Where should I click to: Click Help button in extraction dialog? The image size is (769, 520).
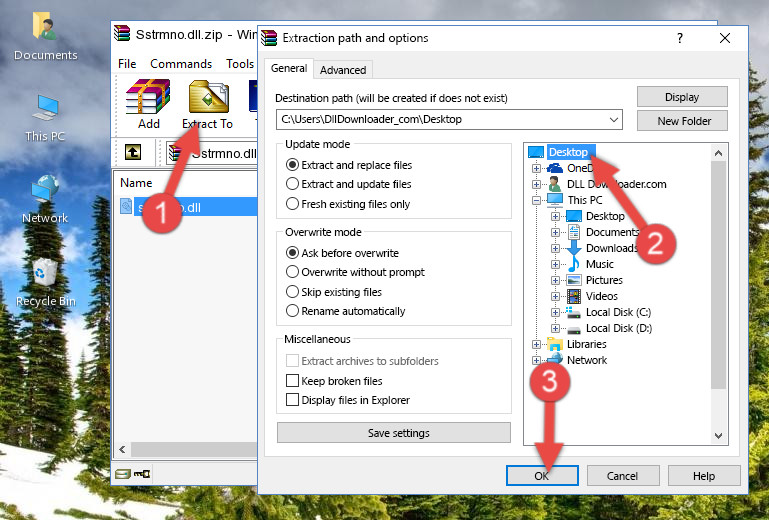pyautogui.click(x=704, y=475)
